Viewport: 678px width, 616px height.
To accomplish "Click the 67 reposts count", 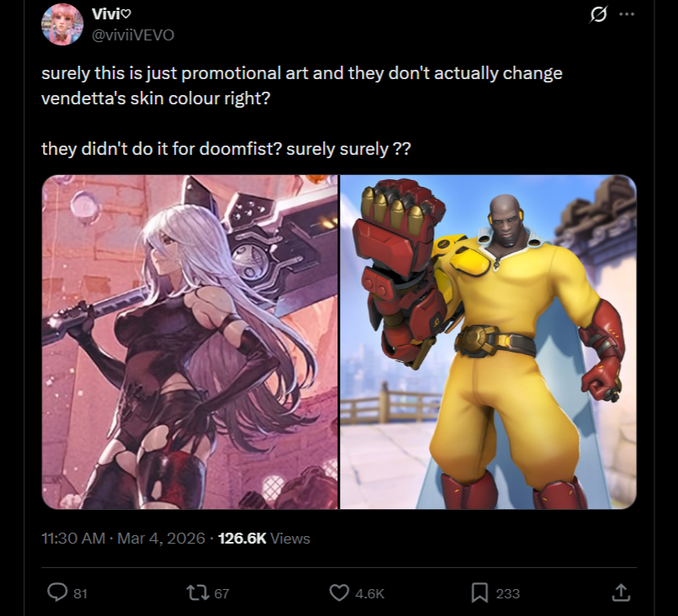I will pos(222,593).
